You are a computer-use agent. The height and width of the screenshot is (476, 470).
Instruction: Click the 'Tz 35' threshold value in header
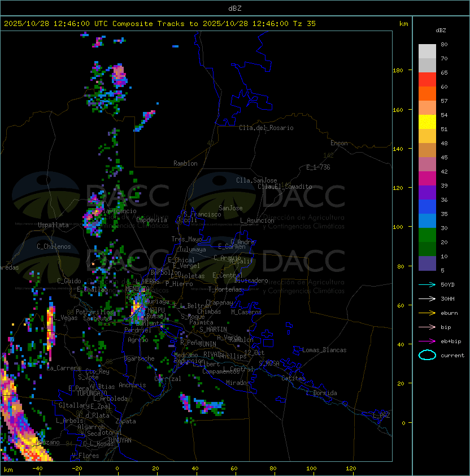[x=304, y=24]
